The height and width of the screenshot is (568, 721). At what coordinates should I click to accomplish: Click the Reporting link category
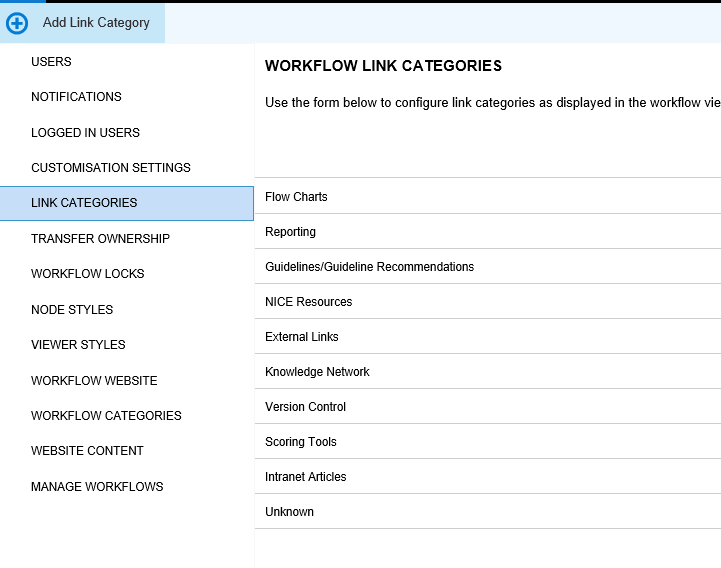[290, 232]
